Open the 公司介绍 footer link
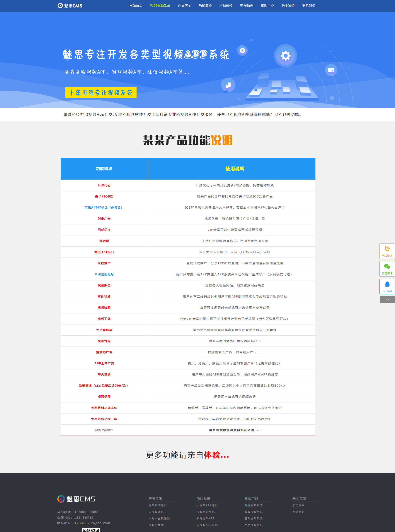The image size is (395, 532). (298, 505)
